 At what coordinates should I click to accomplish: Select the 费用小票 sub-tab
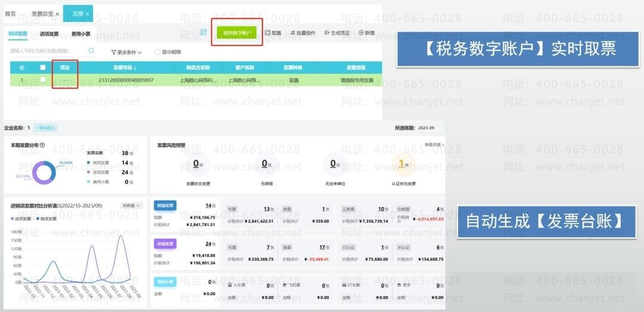[81, 34]
